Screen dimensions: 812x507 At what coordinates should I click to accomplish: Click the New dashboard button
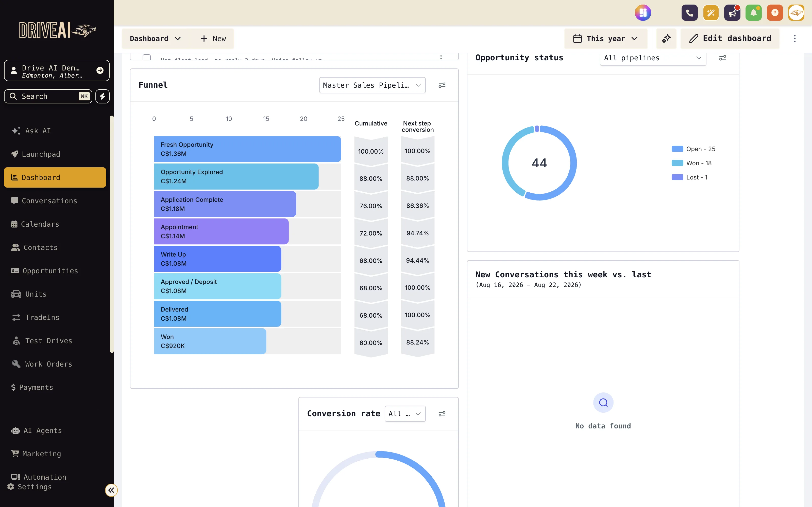213,39
